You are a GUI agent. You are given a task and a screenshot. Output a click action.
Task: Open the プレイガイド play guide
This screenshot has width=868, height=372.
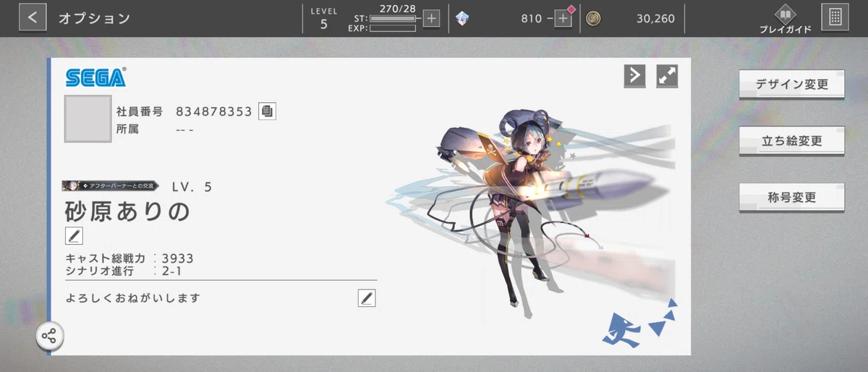[x=785, y=20]
